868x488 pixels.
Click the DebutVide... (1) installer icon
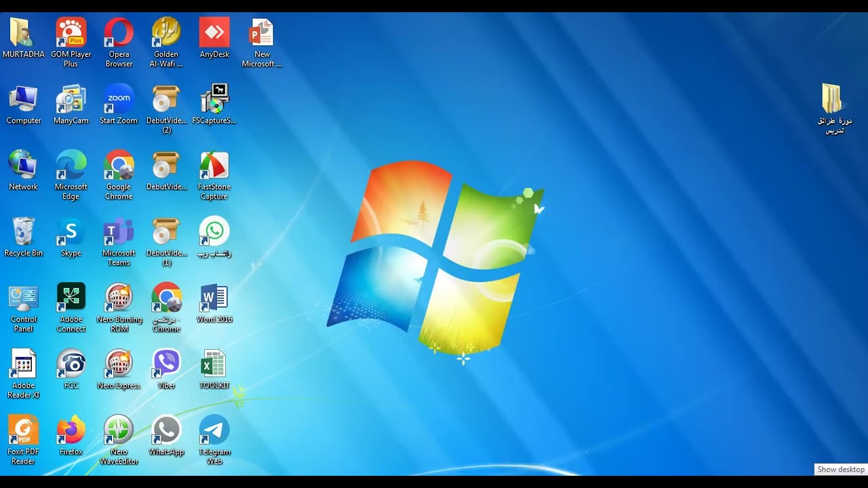click(166, 232)
